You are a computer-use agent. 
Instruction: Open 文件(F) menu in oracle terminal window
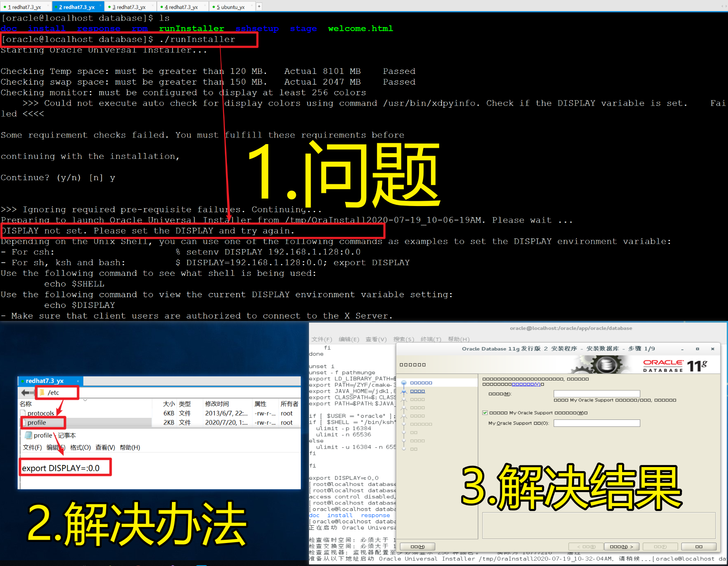tap(322, 339)
